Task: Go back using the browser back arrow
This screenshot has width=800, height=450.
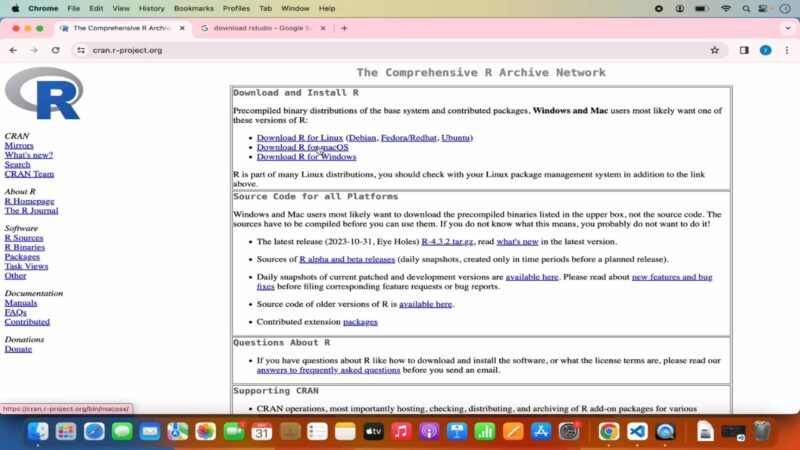Action: click(x=13, y=50)
